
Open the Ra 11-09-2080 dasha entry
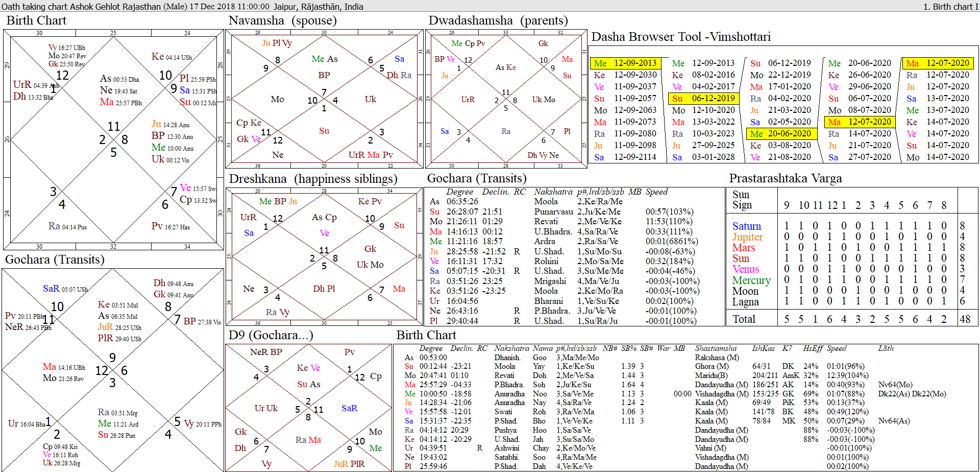[625, 133]
